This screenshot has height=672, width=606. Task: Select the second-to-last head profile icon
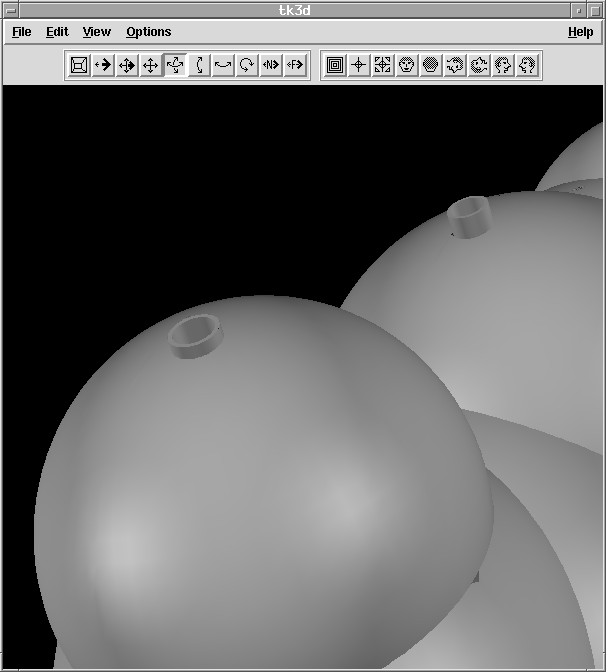[x=503, y=65]
